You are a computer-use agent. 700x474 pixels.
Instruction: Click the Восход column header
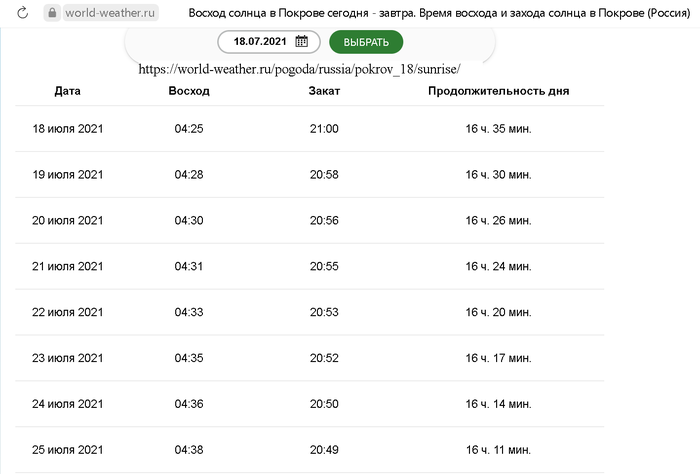click(x=189, y=91)
